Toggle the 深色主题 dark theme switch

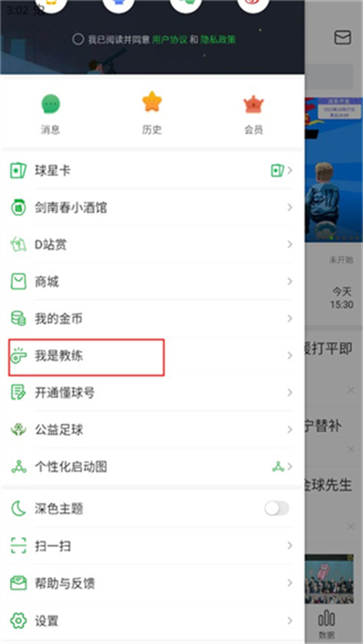click(x=277, y=509)
